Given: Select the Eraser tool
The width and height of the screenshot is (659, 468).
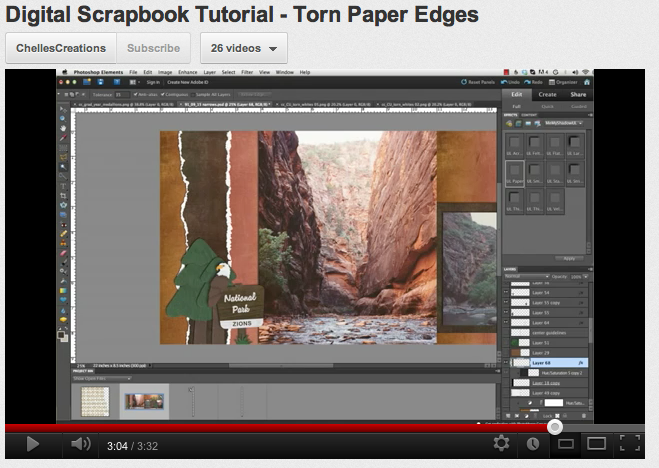Looking at the screenshot, I should 63,253.
